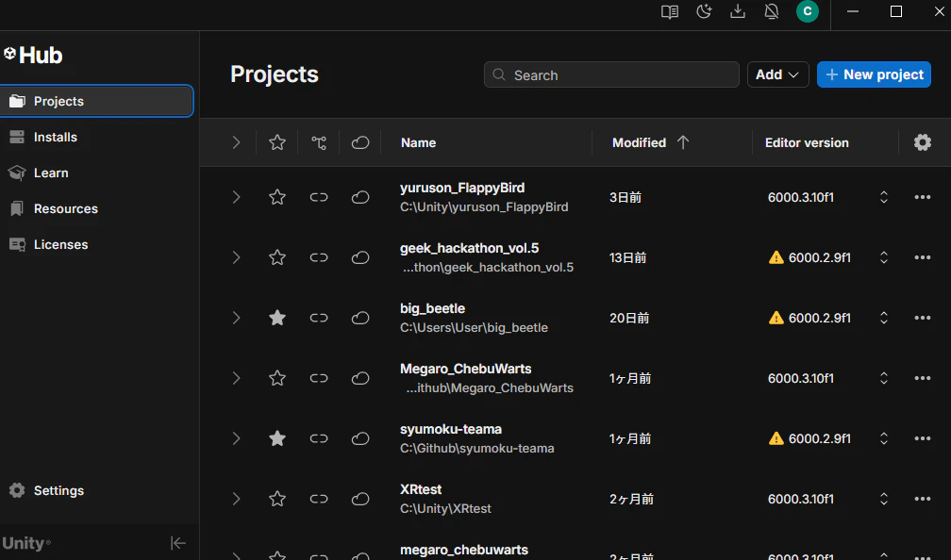The image size is (951, 560).
Task: Open more options for geek_hackathon_vol.5
Action: (x=923, y=257)
